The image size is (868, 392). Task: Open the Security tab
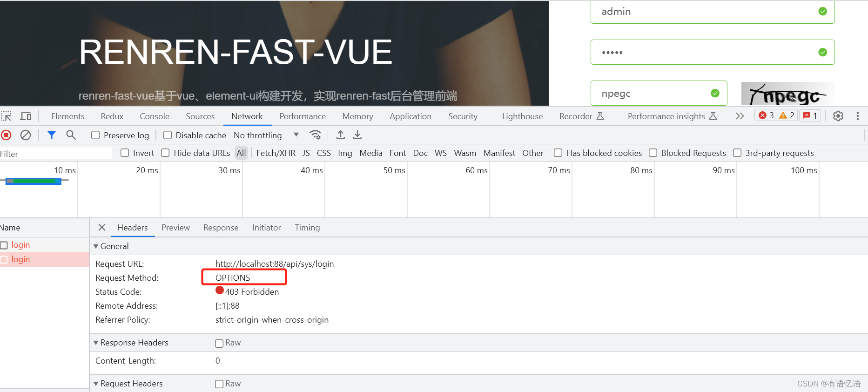pyautogui.click(x=463, y=116)
